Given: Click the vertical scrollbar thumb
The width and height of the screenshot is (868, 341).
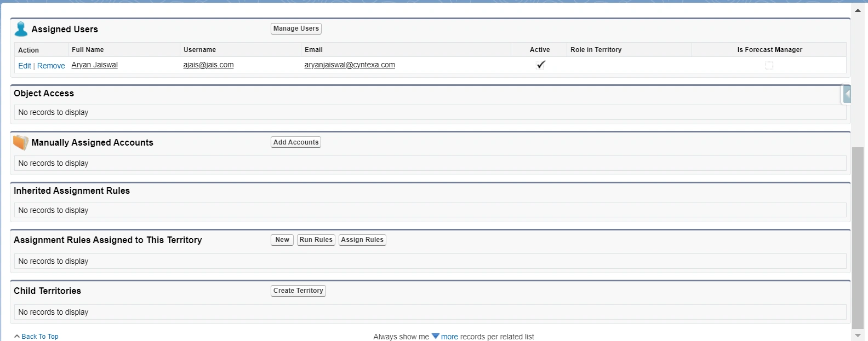Looking at the screenshot, I should point(858,235).
